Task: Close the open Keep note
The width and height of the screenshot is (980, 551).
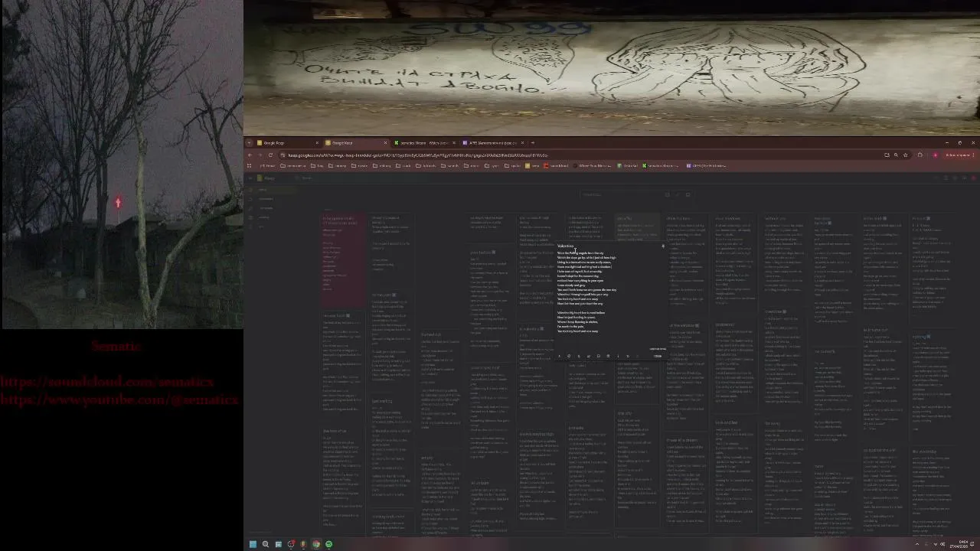Action: pos(658,356)
